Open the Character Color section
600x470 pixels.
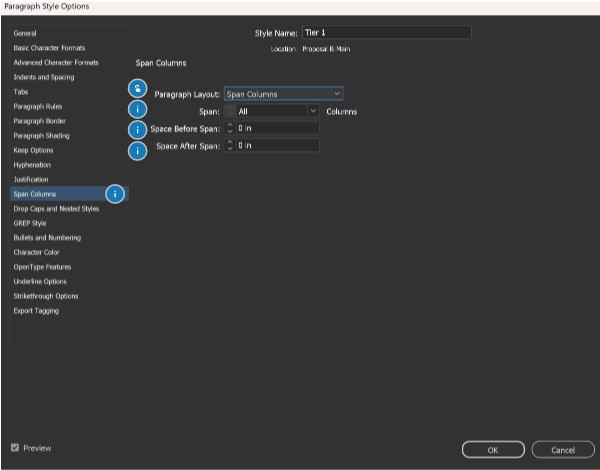pyautogui.click(x=35, y=253)
